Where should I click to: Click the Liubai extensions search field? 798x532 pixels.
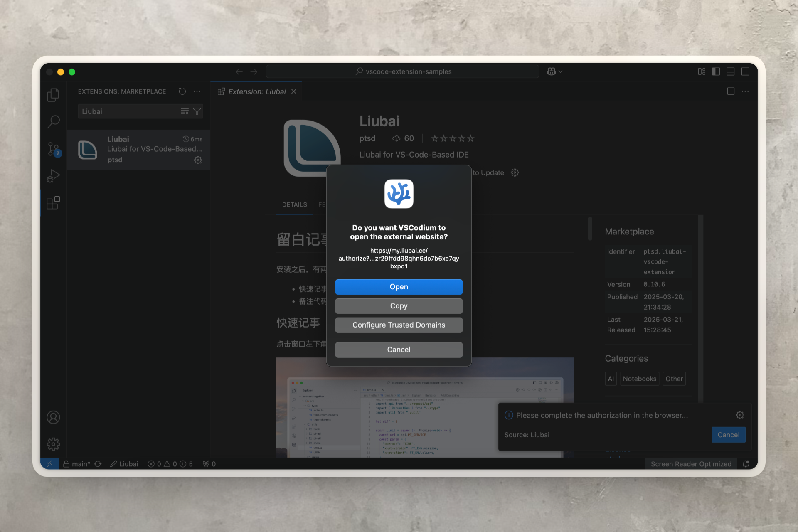129,111
